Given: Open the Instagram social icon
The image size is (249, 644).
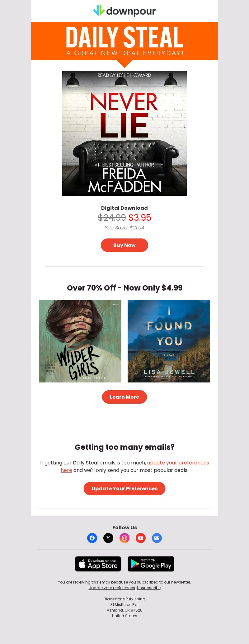Looking at the screenshot, I should (x=125, y=538).
